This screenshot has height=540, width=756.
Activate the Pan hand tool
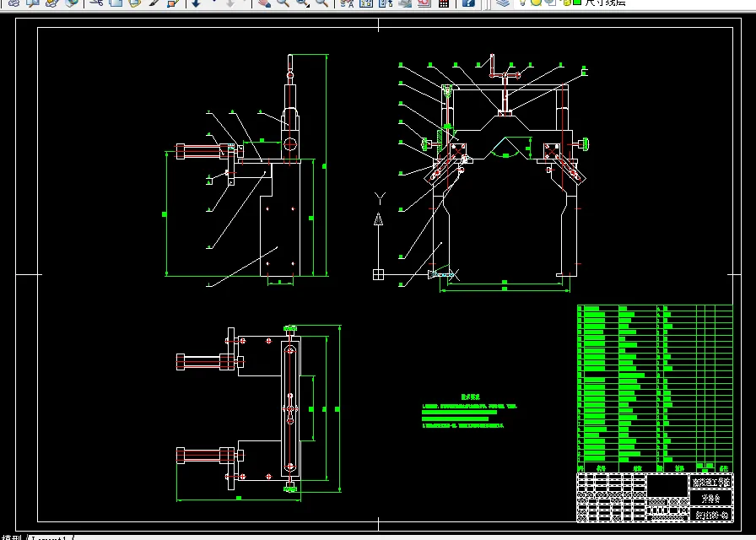click(x=264, y=3)
